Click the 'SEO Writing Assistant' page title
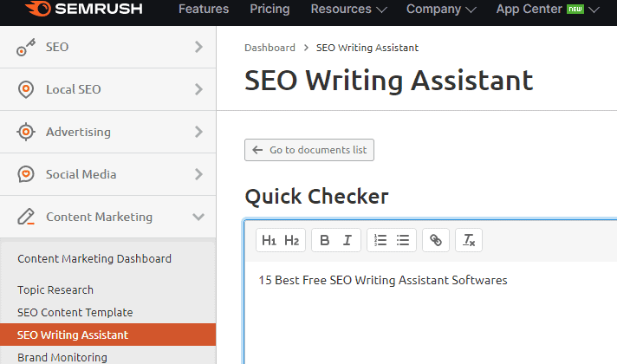This screenshot has height=364, width=617. (388, 81)
